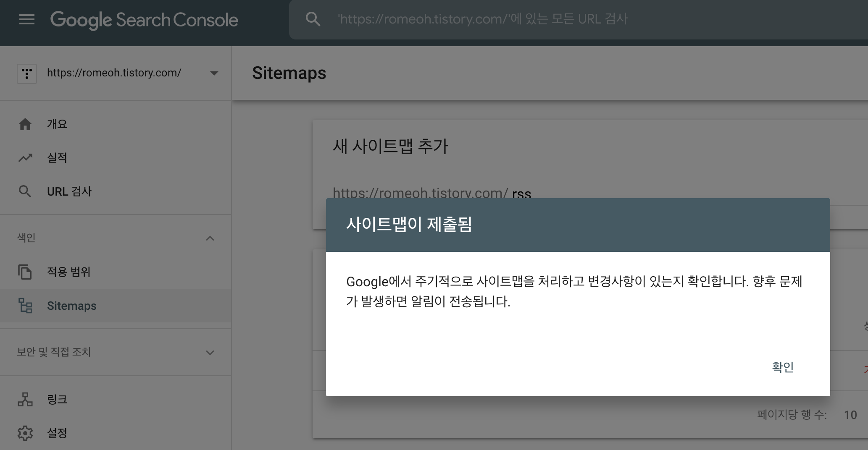Image resolution: width=868 pixels, height=450 pixels.
Task: Click the 설정 gear icon
Action: pyautogui.click(x=25, y=433)
